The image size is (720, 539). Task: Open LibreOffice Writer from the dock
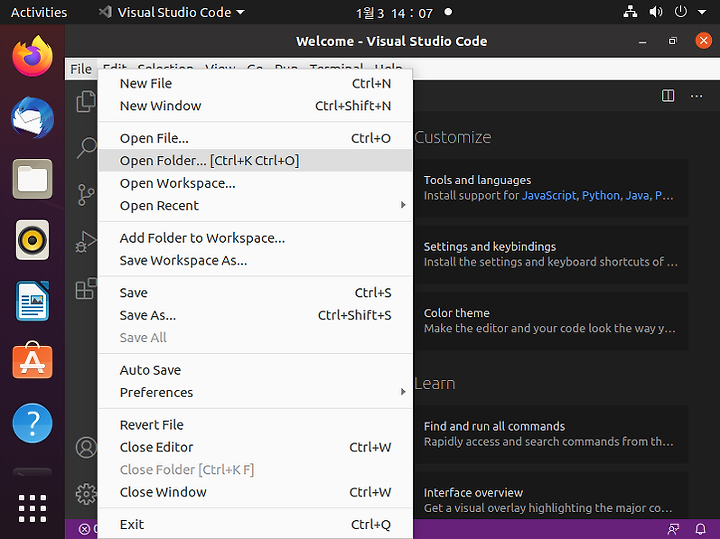[x=33, y=301]
